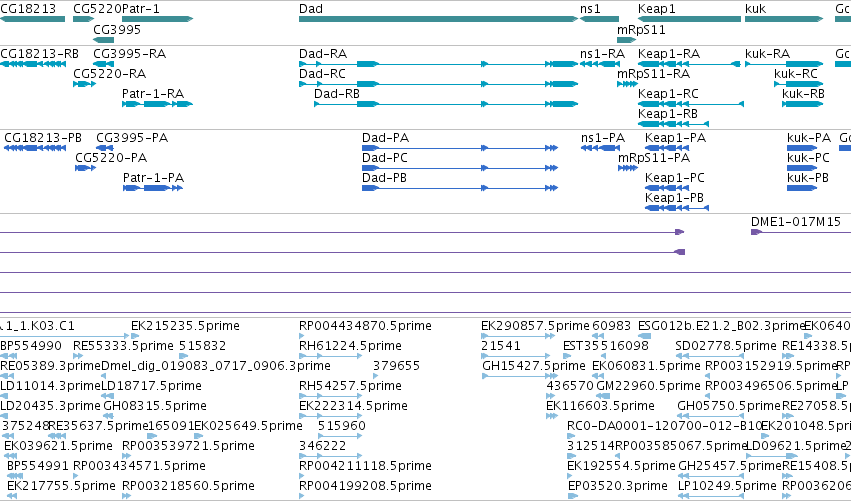Viewport: 851px width, 501px height.
Task: Click EST label GH08315.5prime
Action: (x=155, y=406)
